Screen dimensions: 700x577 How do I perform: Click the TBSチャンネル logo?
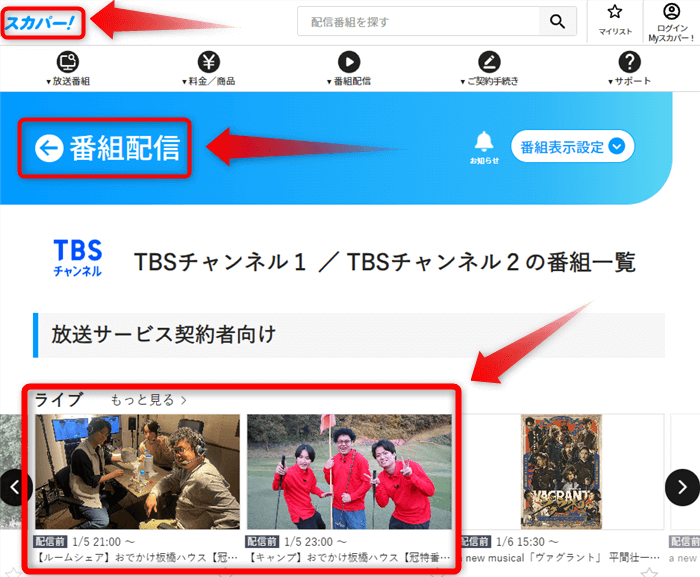tap(78, 258)
